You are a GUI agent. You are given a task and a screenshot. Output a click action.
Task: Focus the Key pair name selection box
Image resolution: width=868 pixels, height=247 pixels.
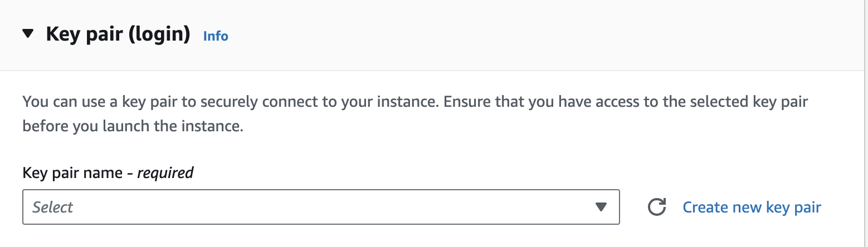(321, 208)
